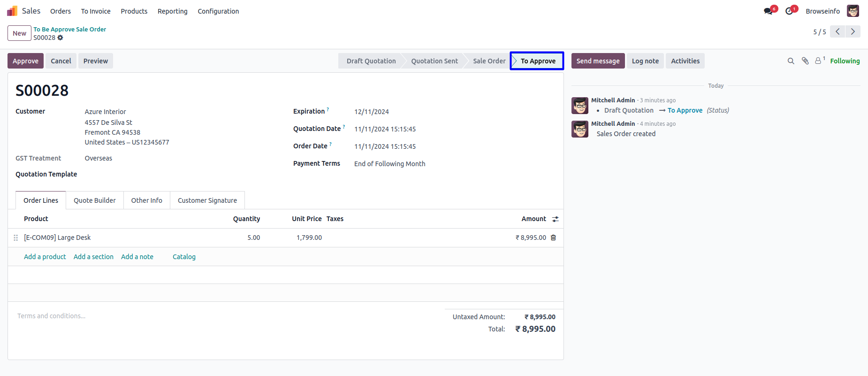Image resolution: width=868 pixels, height=376 pixels.
Task: Expand the Reporting menu
Action: pyautogui.click(x=172, y=11)
